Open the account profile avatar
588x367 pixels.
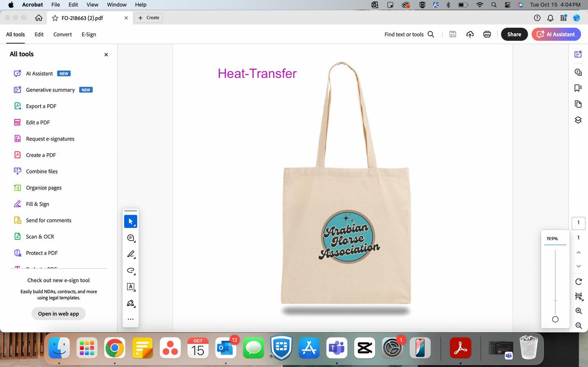point(577,18)
